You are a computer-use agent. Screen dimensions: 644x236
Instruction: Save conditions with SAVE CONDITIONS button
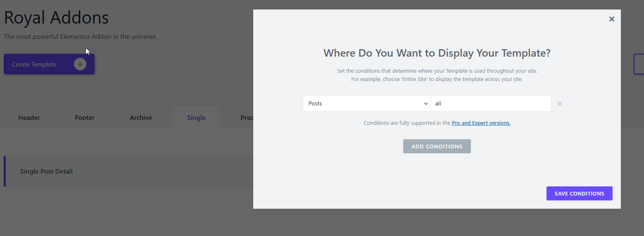pyautogui.click(x=579, y=193)
